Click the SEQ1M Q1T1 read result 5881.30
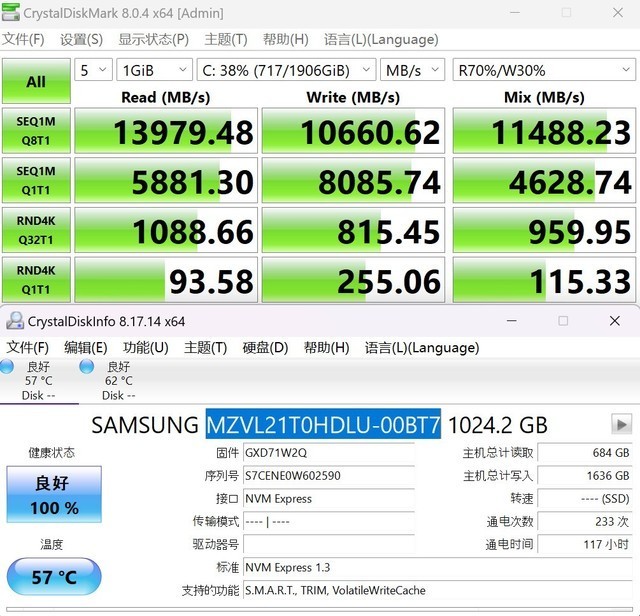This screenshot has width=640, height=616. [166, 181]
